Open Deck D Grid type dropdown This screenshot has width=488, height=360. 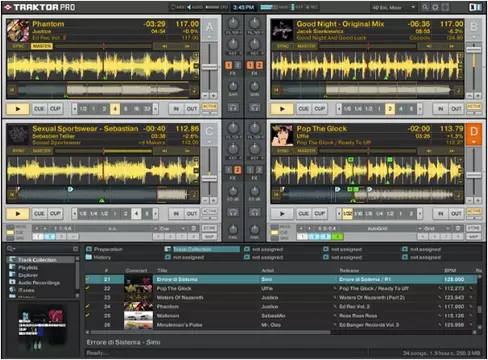437,228
